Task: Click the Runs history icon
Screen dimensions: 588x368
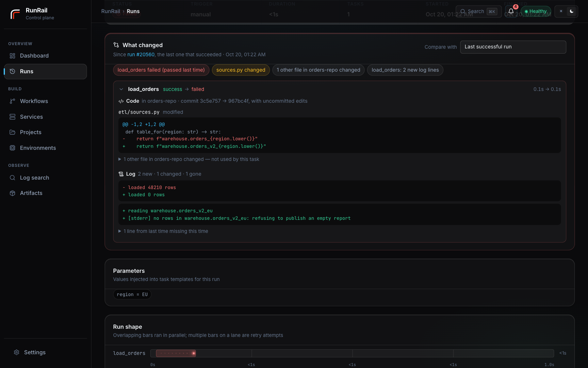Action: click(12, 72)
